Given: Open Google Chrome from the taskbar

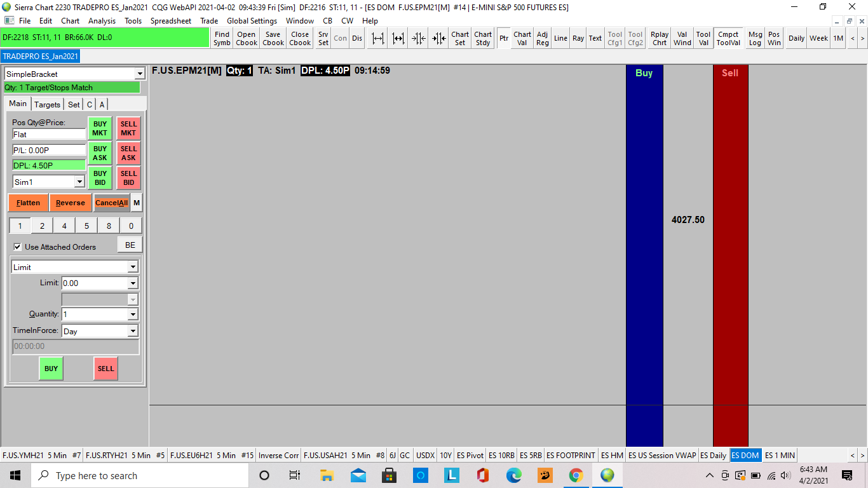Looking at the screenshot, I should pyautogui.click(x=576, y=475).
